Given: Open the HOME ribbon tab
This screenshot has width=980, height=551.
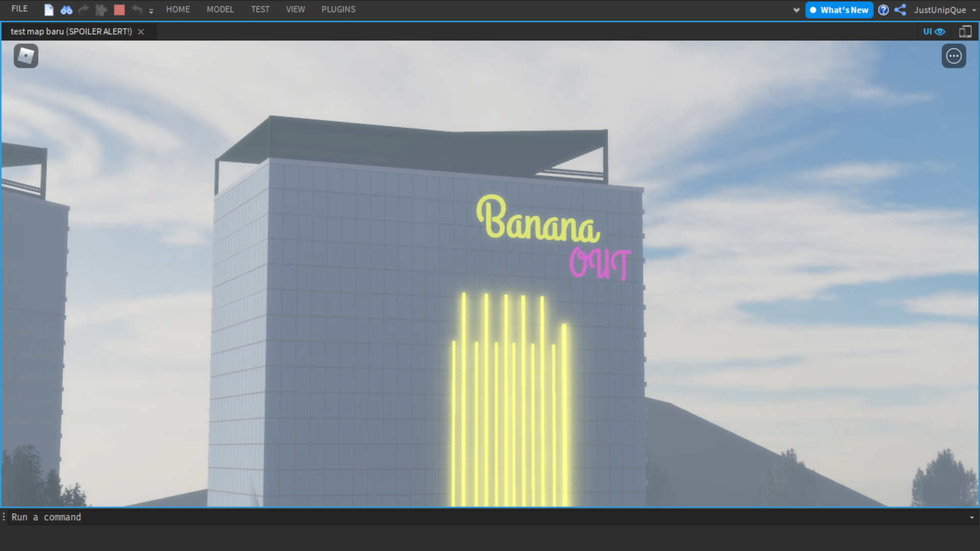Looking at the screenshot, I should 178,9.
